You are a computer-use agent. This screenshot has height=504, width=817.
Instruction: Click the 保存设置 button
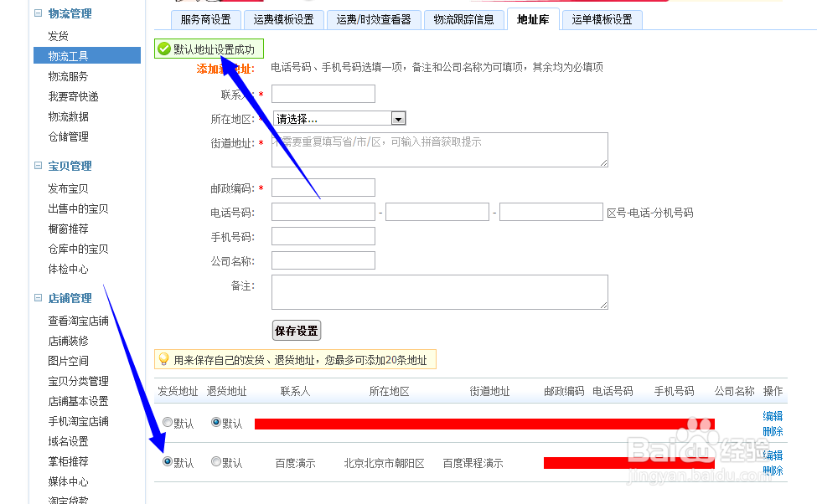(296, 330)
